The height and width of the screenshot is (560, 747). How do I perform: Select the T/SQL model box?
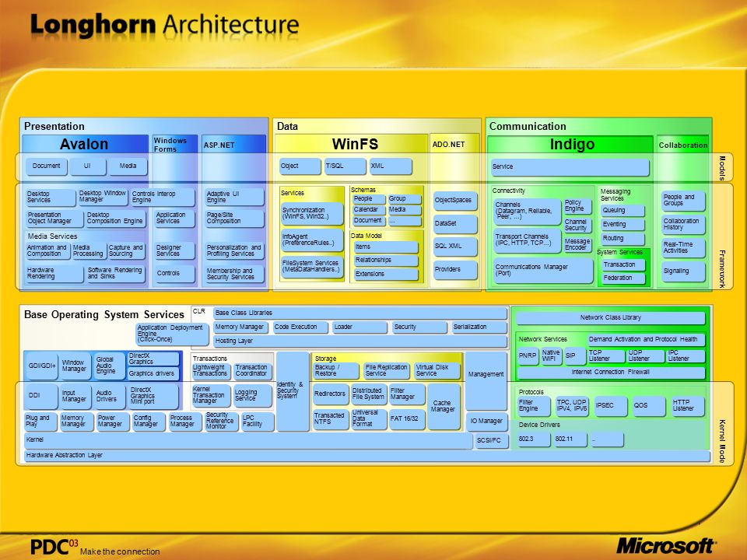pyautogui.click(x=345, y=166)
